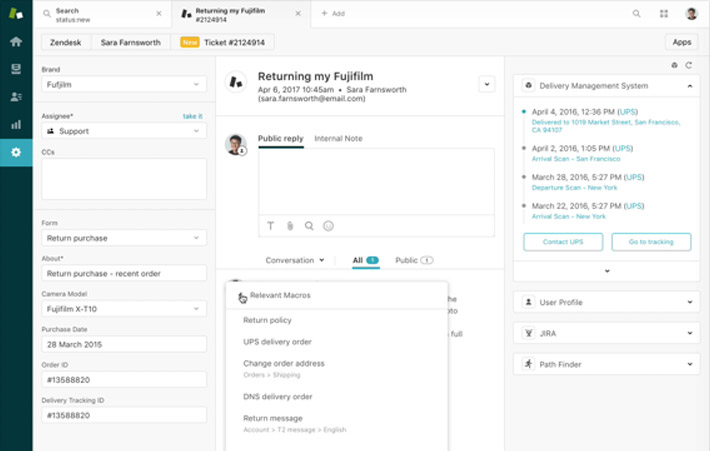Viewport: 710px width, 451px height.
Task: Open the Reporting bar chart icon
Action: (x=16, y=125)
